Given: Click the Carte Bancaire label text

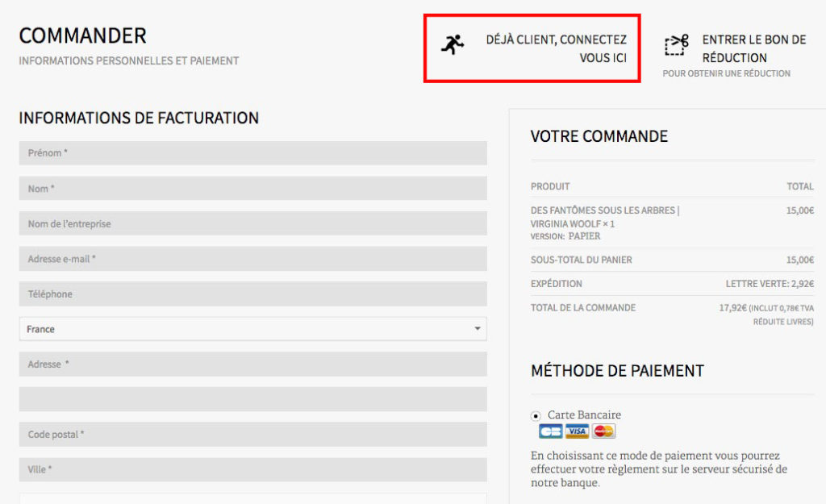Looking at the screenshot, I should pos(584,415).
